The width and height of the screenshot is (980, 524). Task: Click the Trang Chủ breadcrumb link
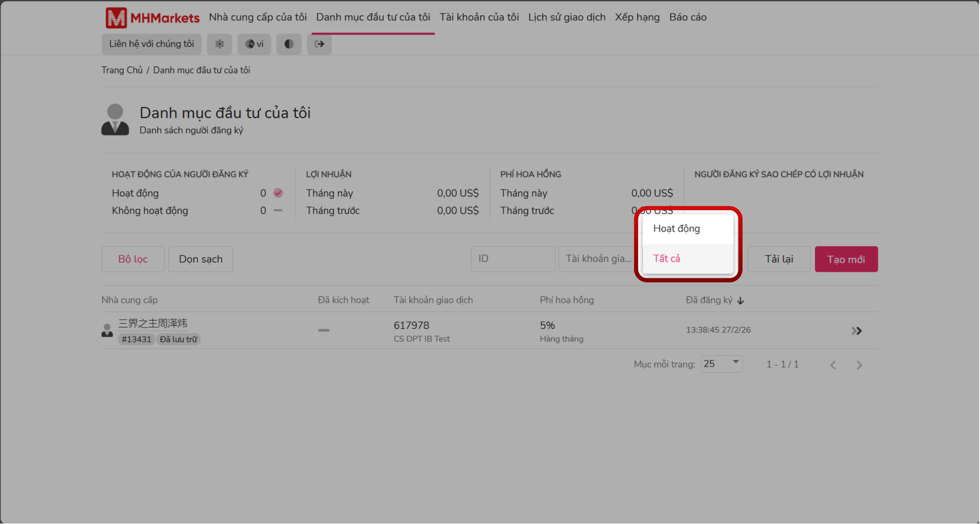click(x=122, y=70)
